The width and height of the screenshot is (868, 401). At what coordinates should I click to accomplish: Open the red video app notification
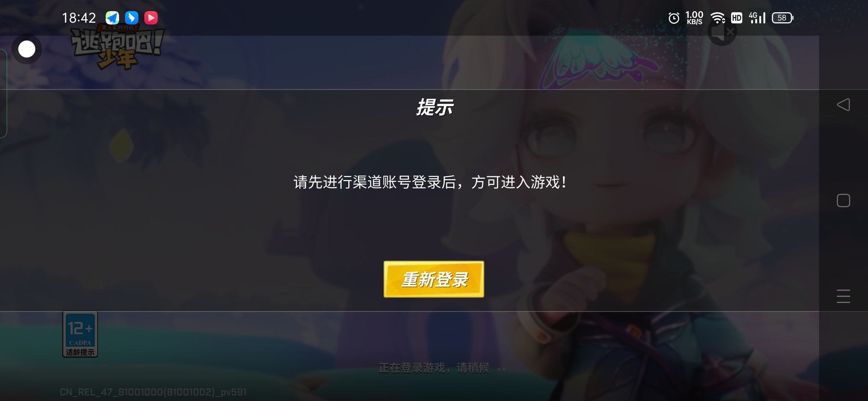coord(151,18)
